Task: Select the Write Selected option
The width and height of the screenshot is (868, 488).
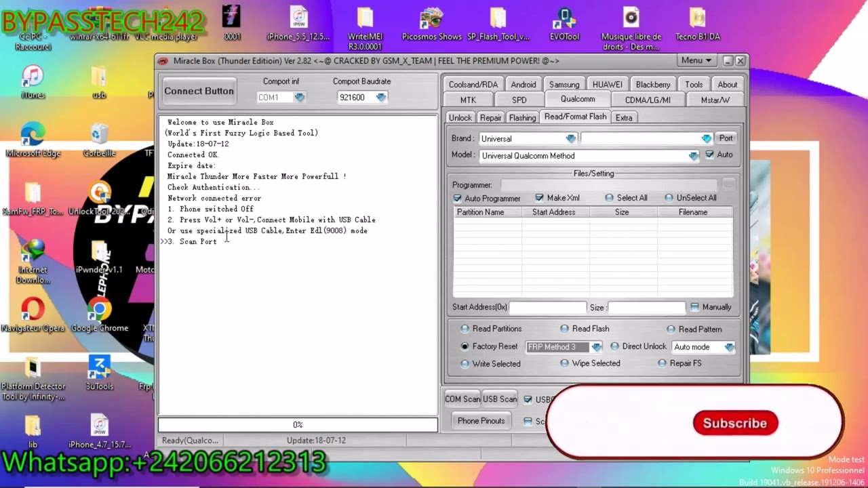Action: (465, 364)
